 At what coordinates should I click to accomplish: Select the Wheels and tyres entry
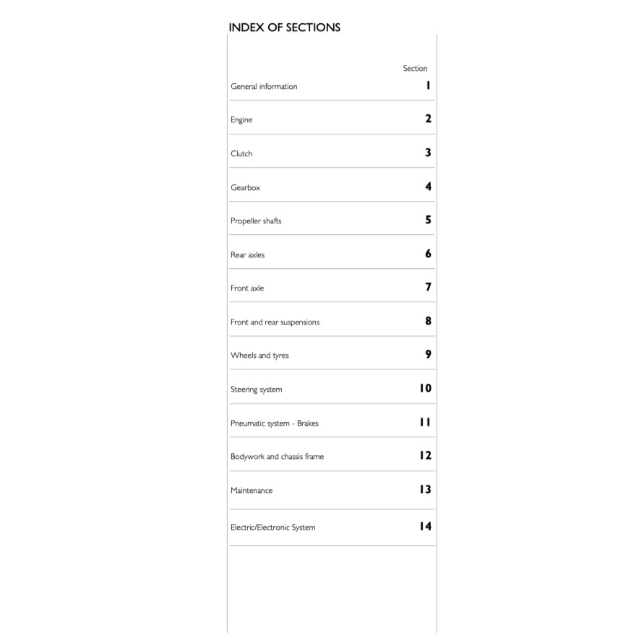click(x=259, y=356)
